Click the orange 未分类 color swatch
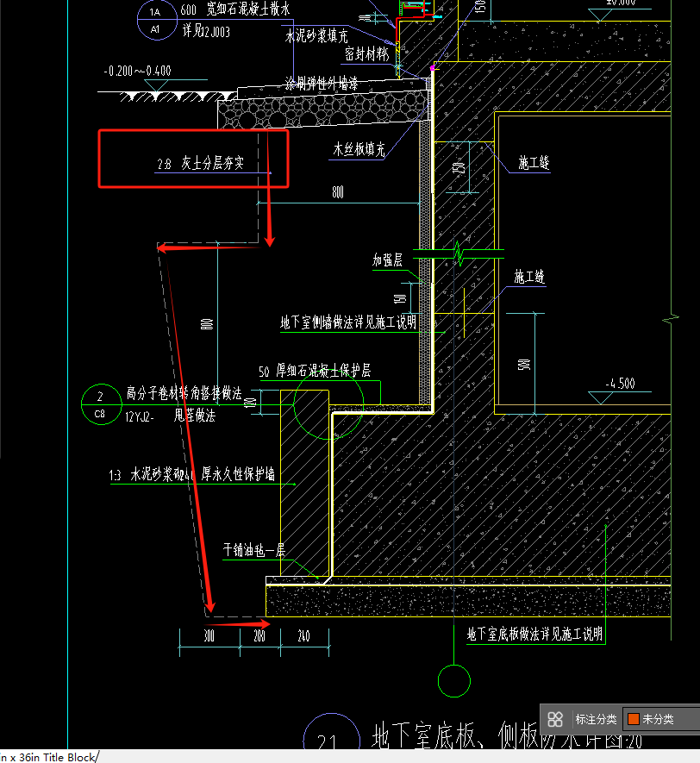Screen dimensions: 700x763 click(634, 719)
